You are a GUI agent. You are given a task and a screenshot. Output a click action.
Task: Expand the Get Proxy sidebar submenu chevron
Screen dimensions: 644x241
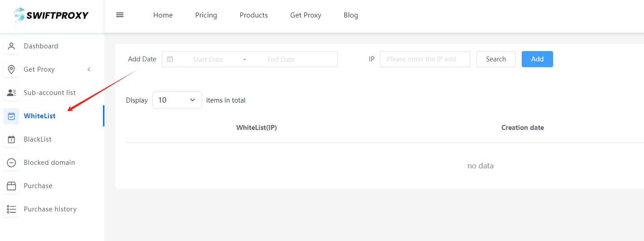tap(89, 69)
